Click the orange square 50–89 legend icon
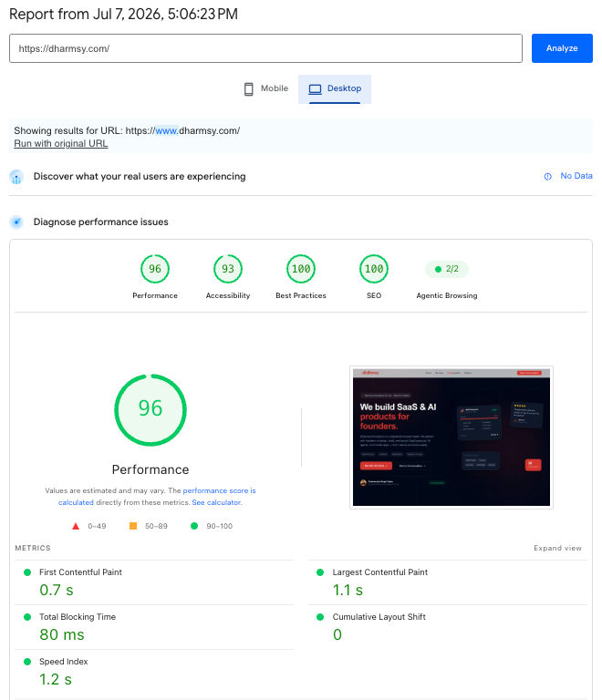The width and height of the screenshot is (602, 700). click(133, 526)
